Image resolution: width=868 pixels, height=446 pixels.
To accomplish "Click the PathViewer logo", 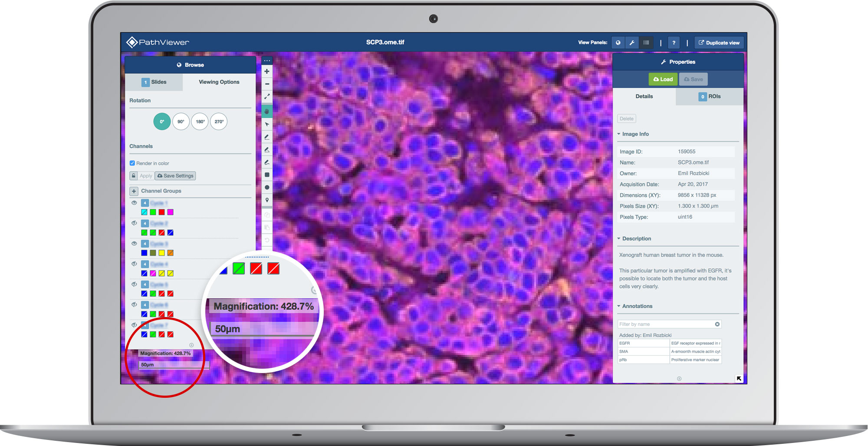I will 158,42.
